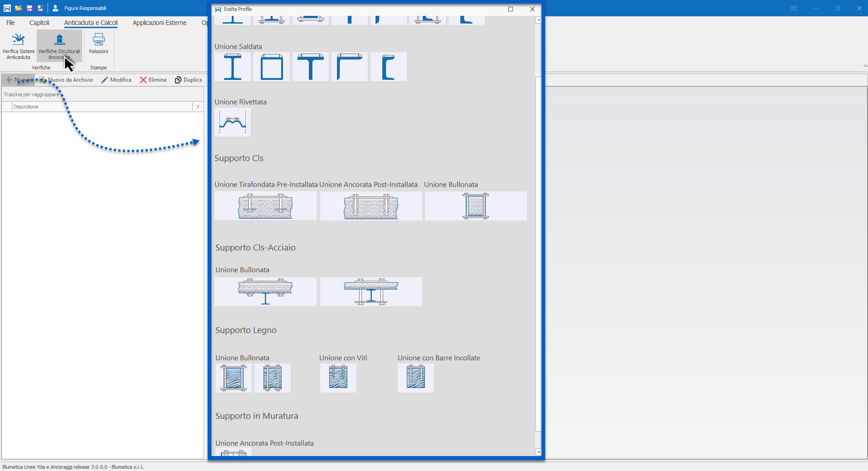Viewport: 868px width, 471px height.
Task: Click Elimina to delete entry
Action: (x=153, y=80)
